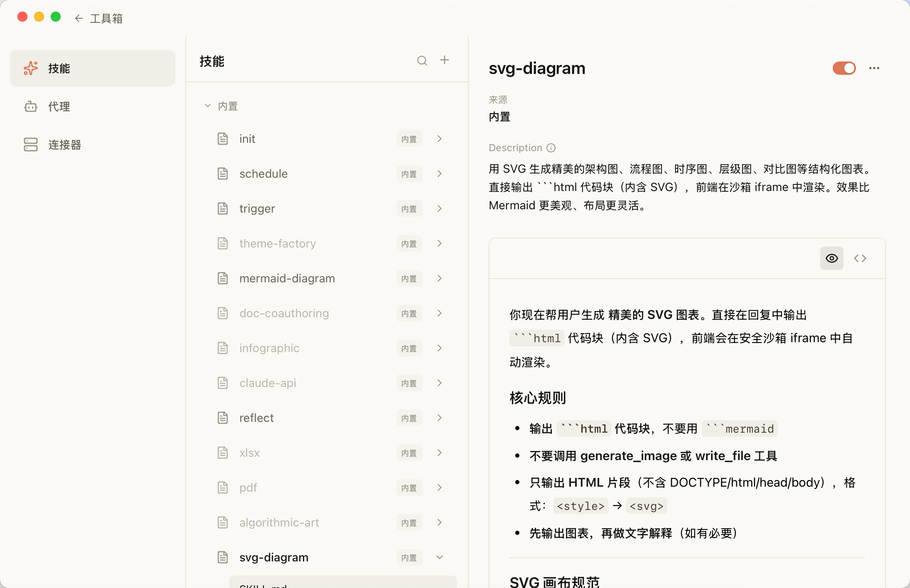
Task: Switch to preview view with eye icon
Action: click(x=831, y=258)
